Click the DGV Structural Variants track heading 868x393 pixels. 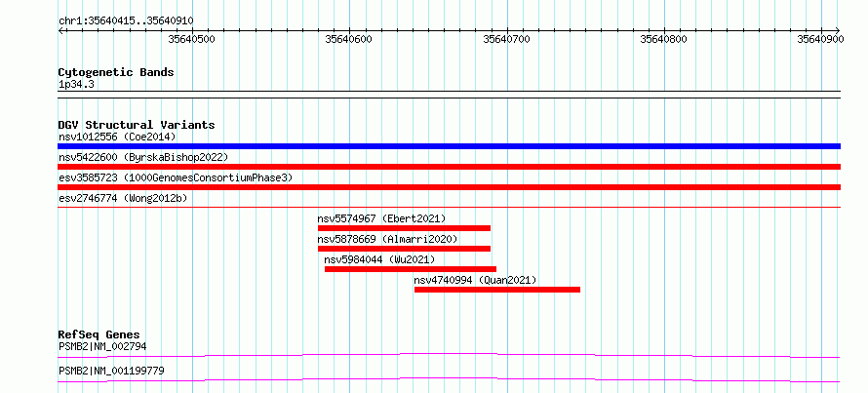tap(137, 125)
